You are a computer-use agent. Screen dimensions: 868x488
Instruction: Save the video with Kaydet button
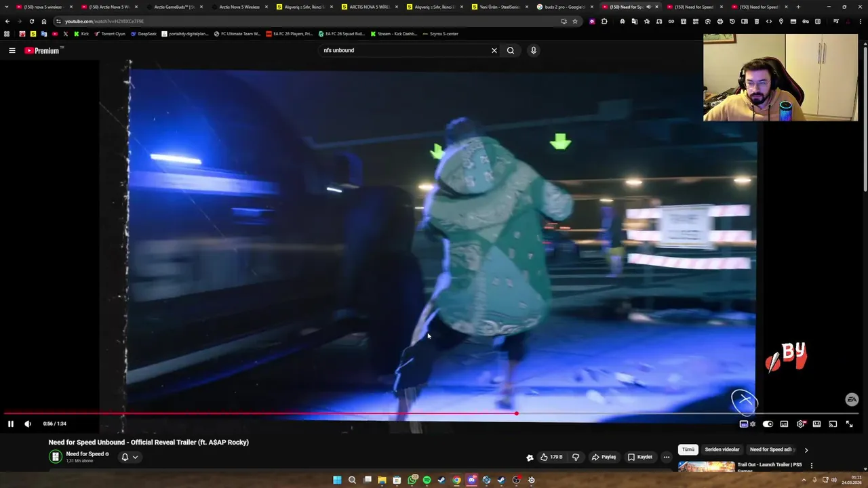(640, 457)
